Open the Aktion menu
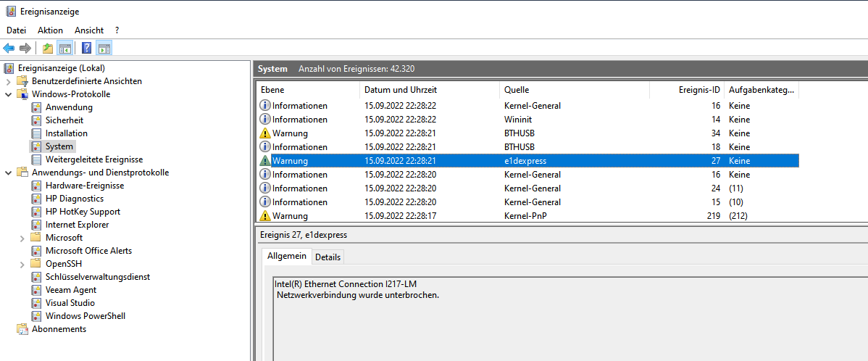 (51, 30)
